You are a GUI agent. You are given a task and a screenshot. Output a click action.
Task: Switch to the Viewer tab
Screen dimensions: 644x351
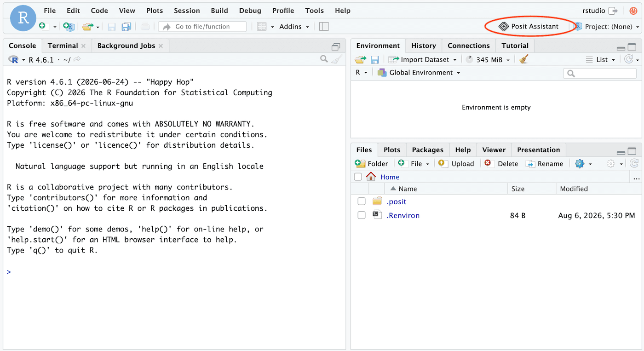coord(494,150)
